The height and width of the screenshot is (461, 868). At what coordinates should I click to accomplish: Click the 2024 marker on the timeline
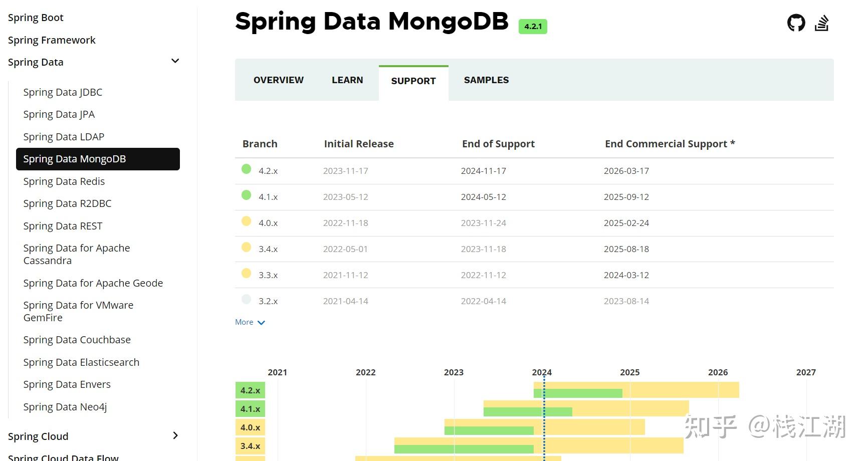click(542, 372)
